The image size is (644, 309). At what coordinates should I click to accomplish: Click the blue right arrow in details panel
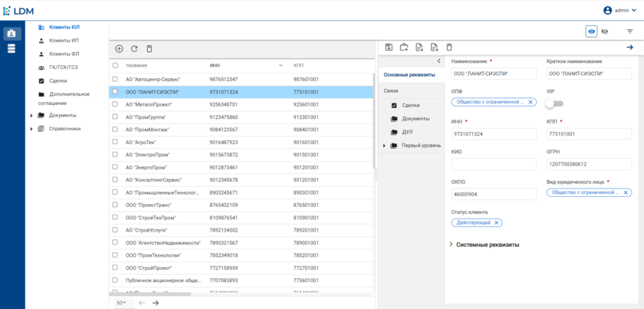pos(630,48)
